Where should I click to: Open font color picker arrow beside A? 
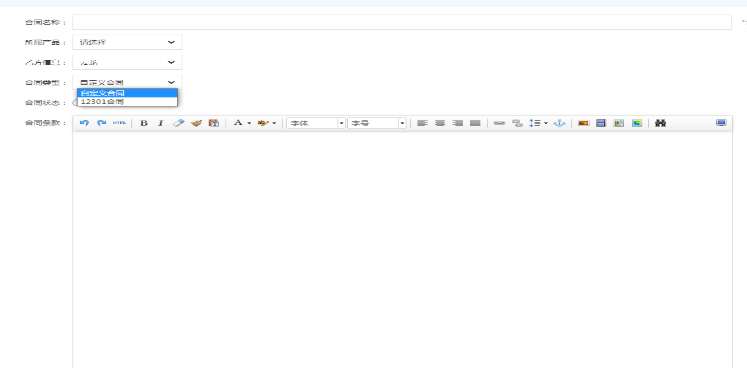(x=249, y=123)
